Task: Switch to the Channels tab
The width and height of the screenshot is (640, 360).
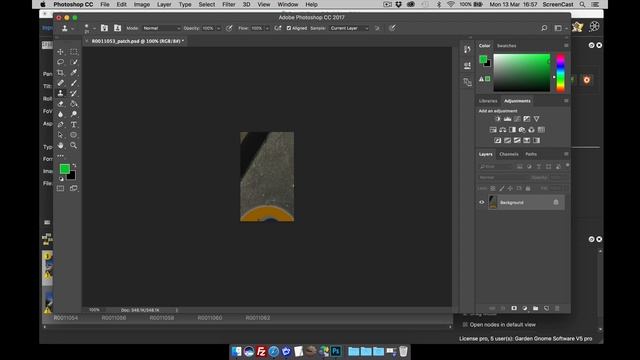Action: point(509,154)
